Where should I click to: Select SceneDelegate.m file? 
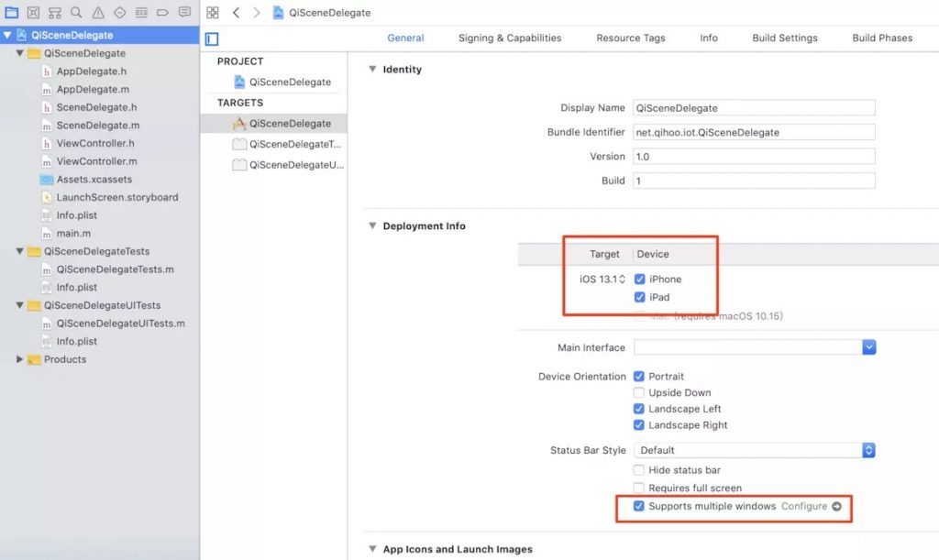97,125
